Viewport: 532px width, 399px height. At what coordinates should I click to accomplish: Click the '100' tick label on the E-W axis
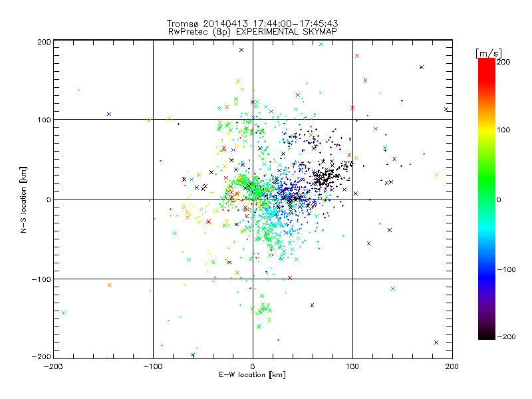click(352, 366)
